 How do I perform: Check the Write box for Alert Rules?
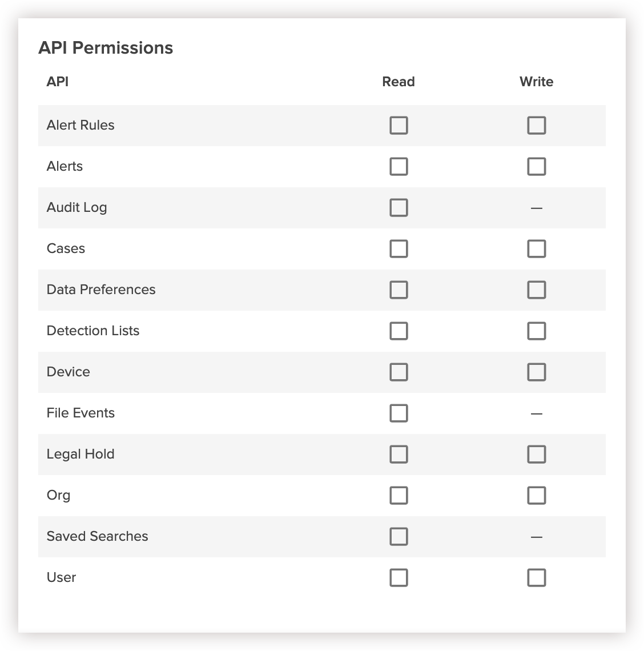click(537, 125)
